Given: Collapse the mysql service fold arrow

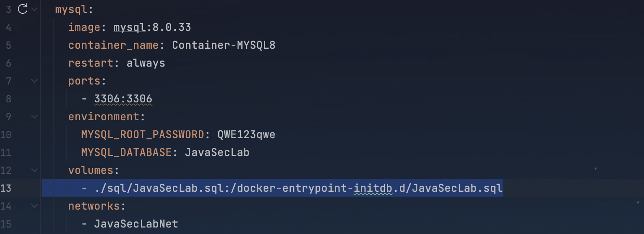Looking at the screenshot, I should pyautogui.click(x=34, y=9).
